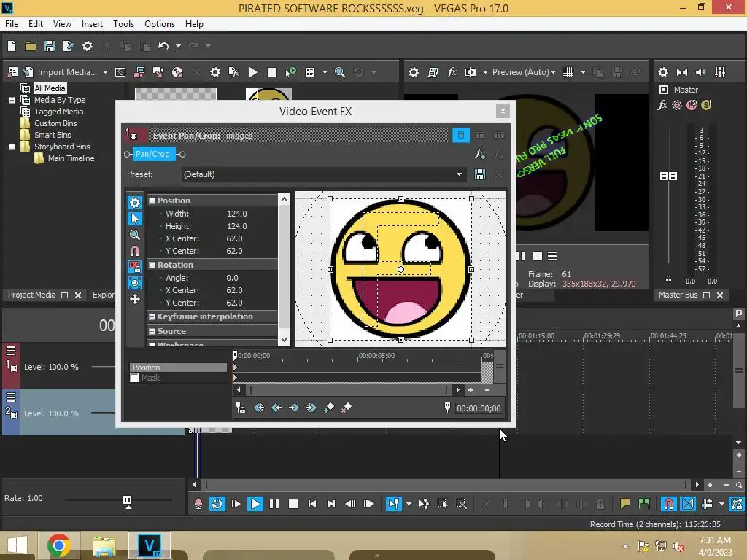
Task: Select the Position keyframe row
Action: (178, 367)
